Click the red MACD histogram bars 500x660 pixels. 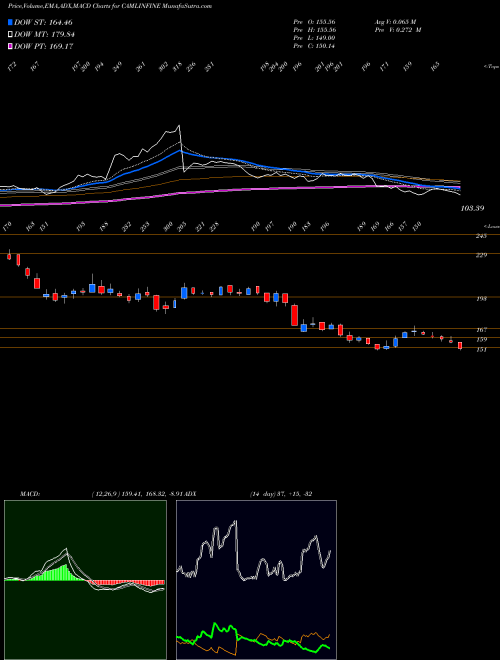126,583
